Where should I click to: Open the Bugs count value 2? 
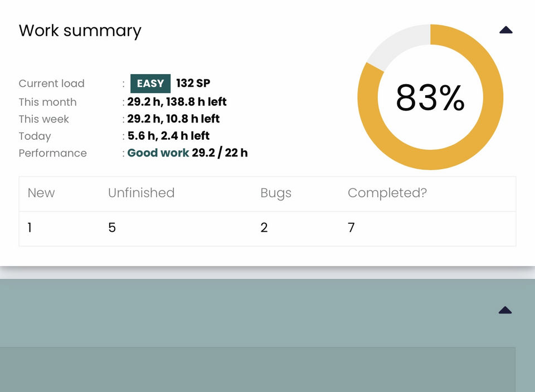click(x=264, y=227)
